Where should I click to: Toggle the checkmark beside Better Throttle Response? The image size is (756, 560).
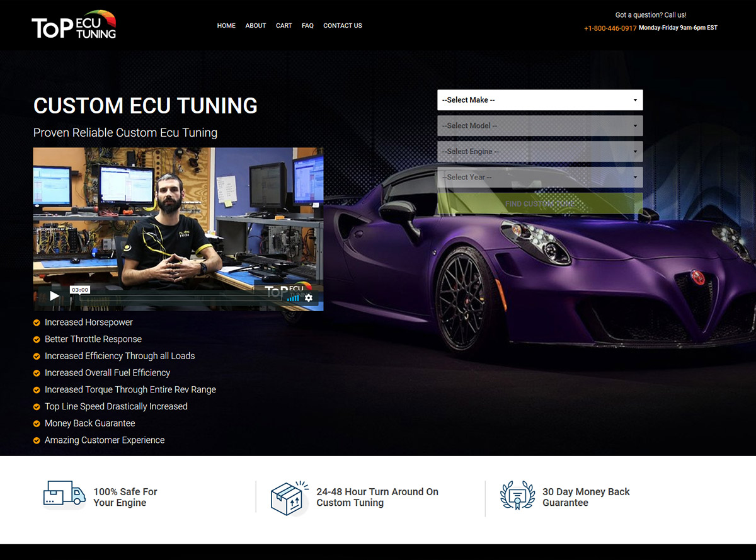tap(36, 339)
